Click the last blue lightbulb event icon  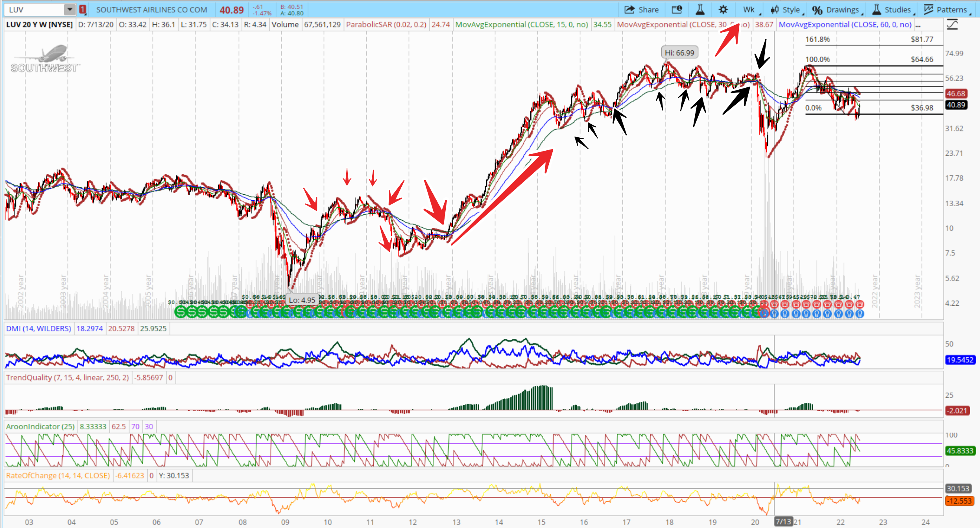[x=860, y=314]
